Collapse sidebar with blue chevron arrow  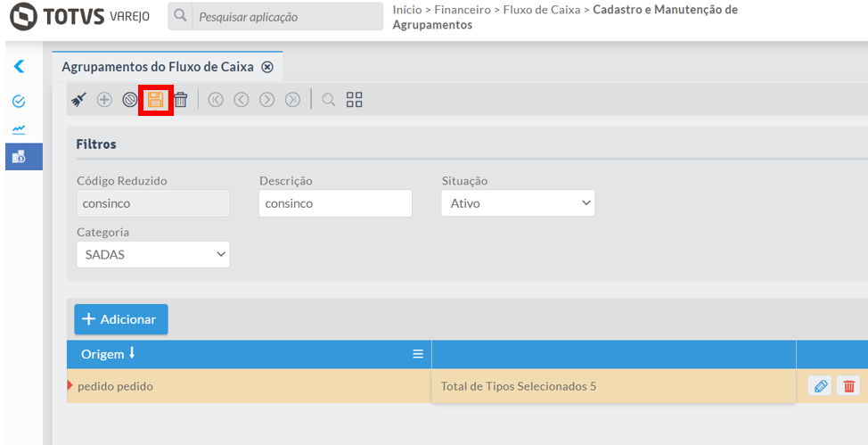[x=20, y=67]
